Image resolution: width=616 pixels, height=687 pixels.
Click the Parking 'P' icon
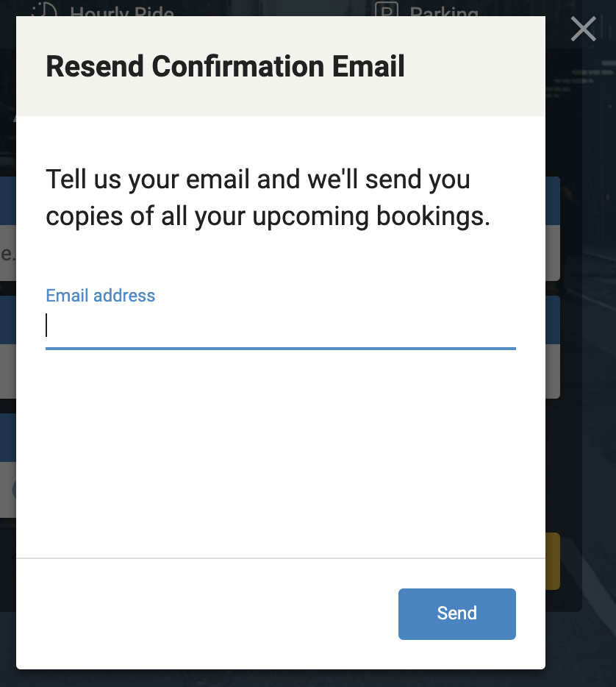click(x=387, y=10)
